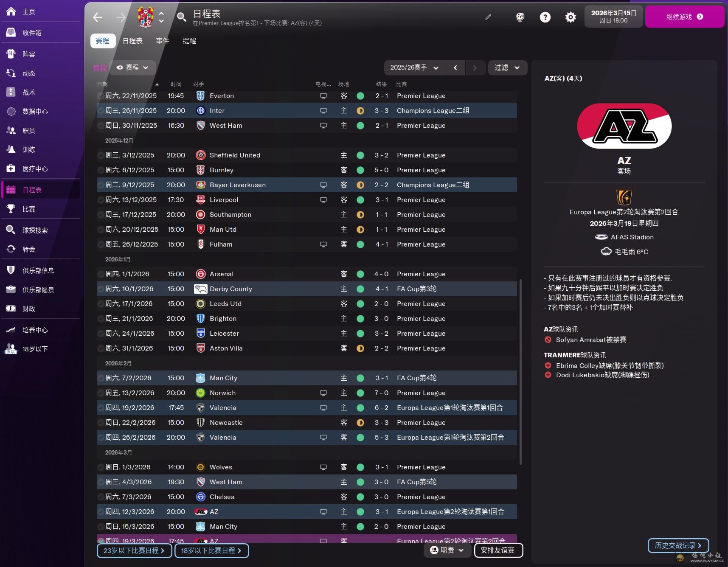Open 历史交战记录 button

[x=678, y=545]
